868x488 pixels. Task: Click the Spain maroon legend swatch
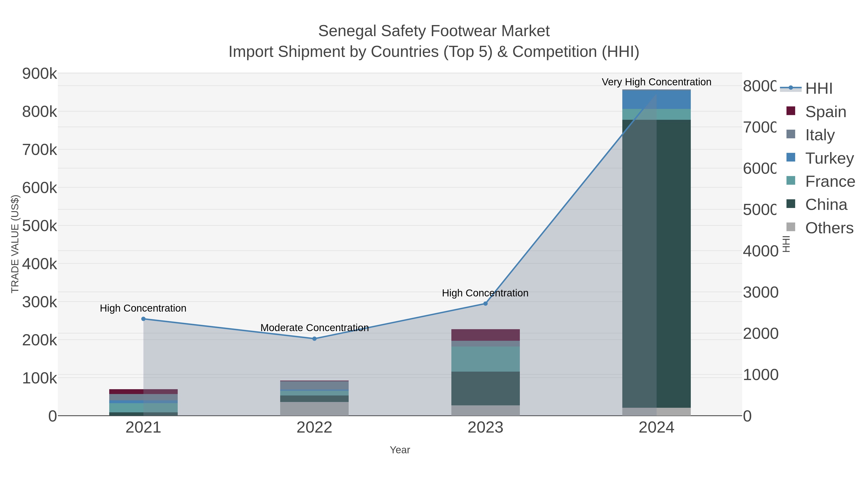click(x=791, y=111)
